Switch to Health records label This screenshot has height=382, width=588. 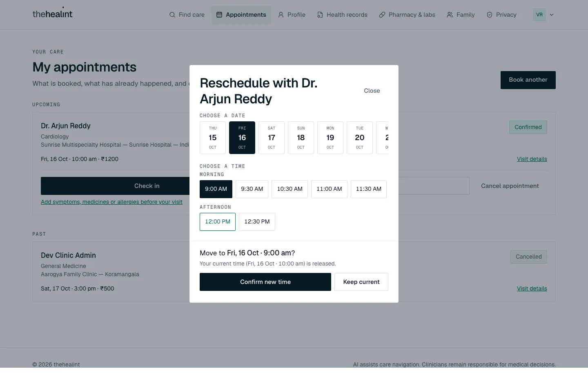[x=347, y=15]
